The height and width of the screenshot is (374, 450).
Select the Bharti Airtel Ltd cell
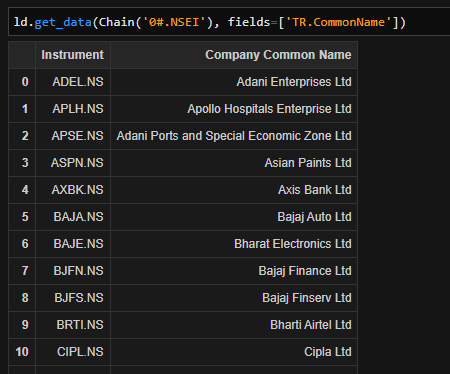(x=234, y=325)
